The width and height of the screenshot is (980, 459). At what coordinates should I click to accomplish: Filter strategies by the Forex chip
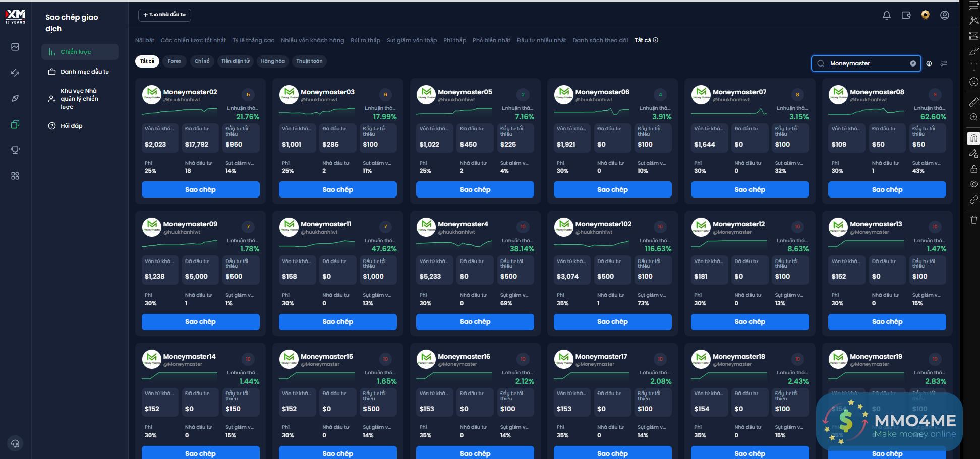[175, 61]
